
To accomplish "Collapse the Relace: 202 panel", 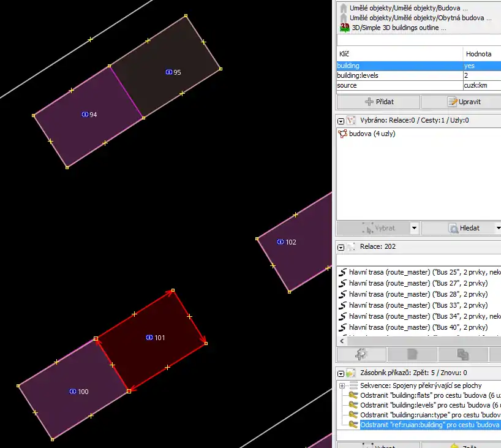I will click(341, 247).
